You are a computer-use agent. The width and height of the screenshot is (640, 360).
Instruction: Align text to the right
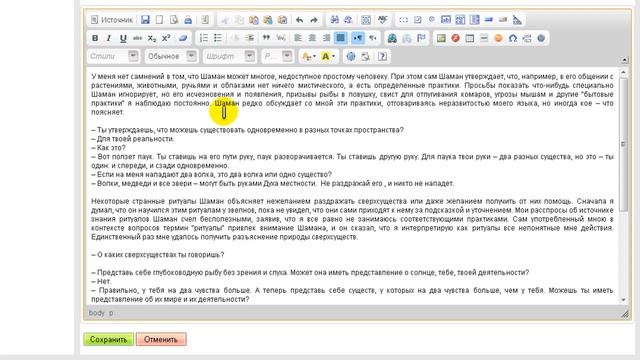[326, 38]
